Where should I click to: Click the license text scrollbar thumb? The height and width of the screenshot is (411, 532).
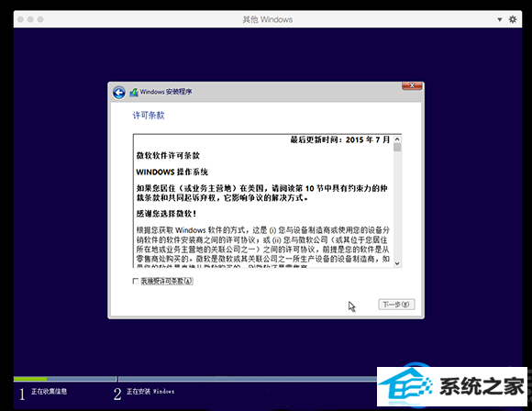397,148
